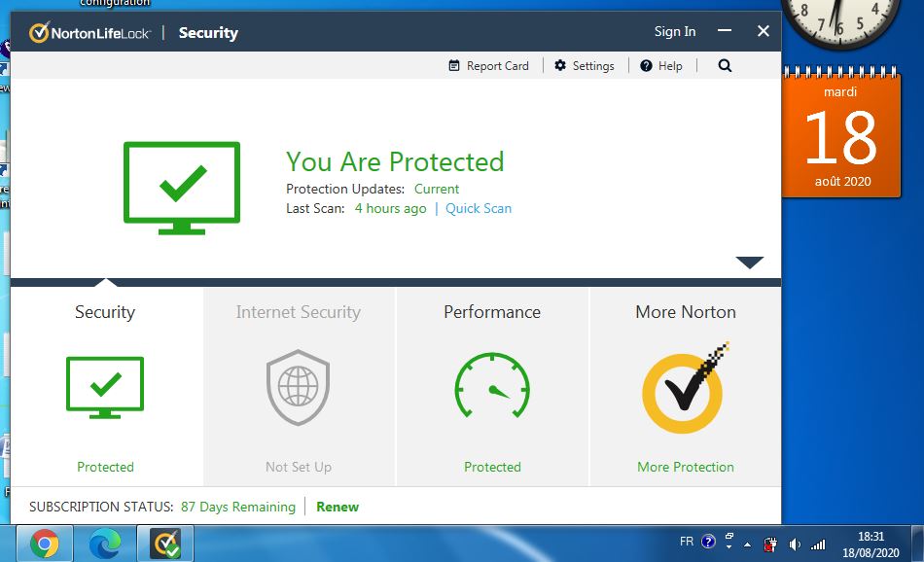This screenshot has height=562, width=924.
Task: Click the language bar restore icon
Action: [x=729, y=536]
